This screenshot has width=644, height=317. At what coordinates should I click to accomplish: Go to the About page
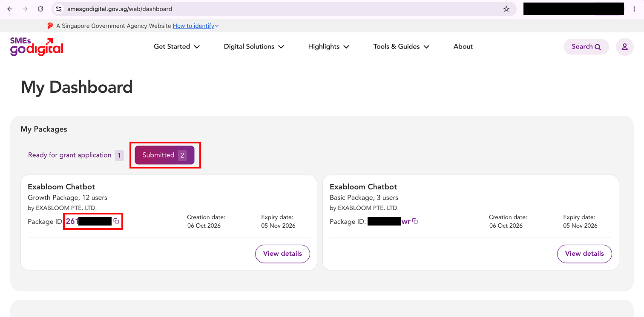[x=463, y=47]
